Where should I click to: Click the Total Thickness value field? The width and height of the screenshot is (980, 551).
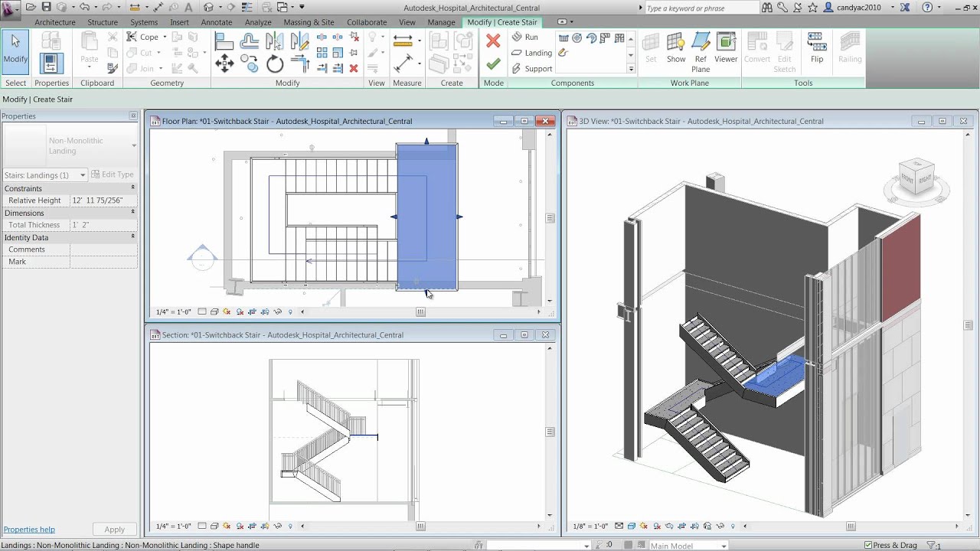click(x=103, y=225)
